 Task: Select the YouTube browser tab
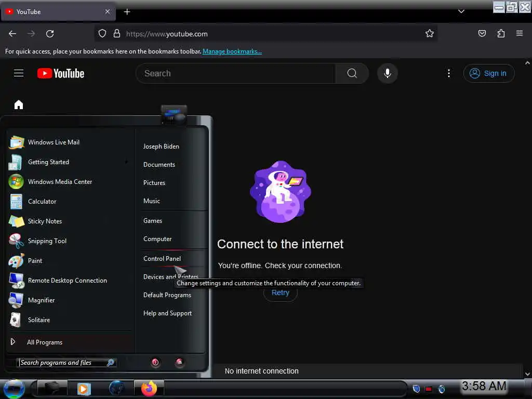58,12
